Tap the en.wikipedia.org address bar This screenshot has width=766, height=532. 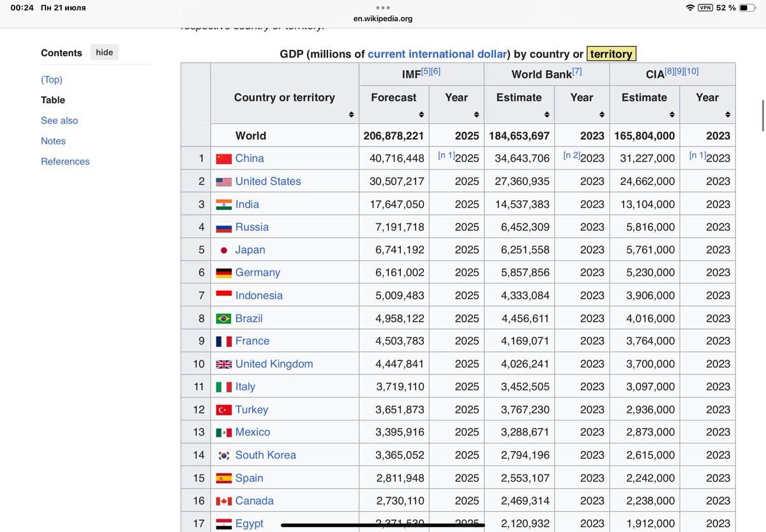tap(383, 18)
